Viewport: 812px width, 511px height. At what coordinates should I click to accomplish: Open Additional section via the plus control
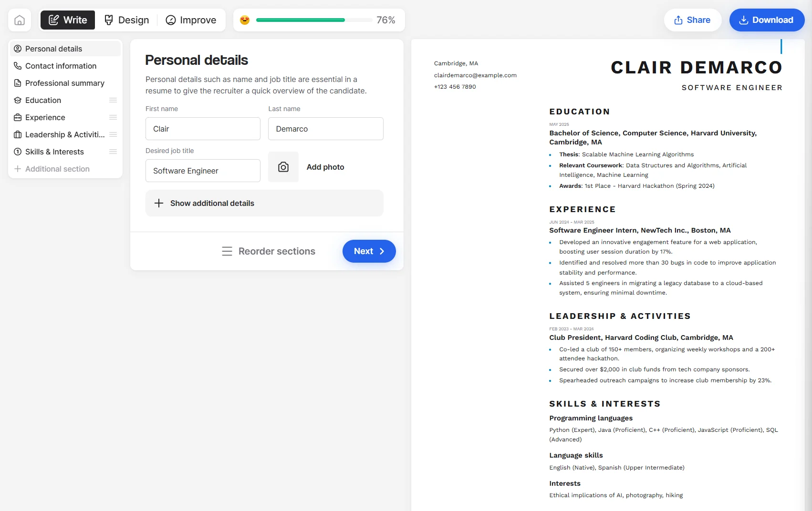[17, 169]
